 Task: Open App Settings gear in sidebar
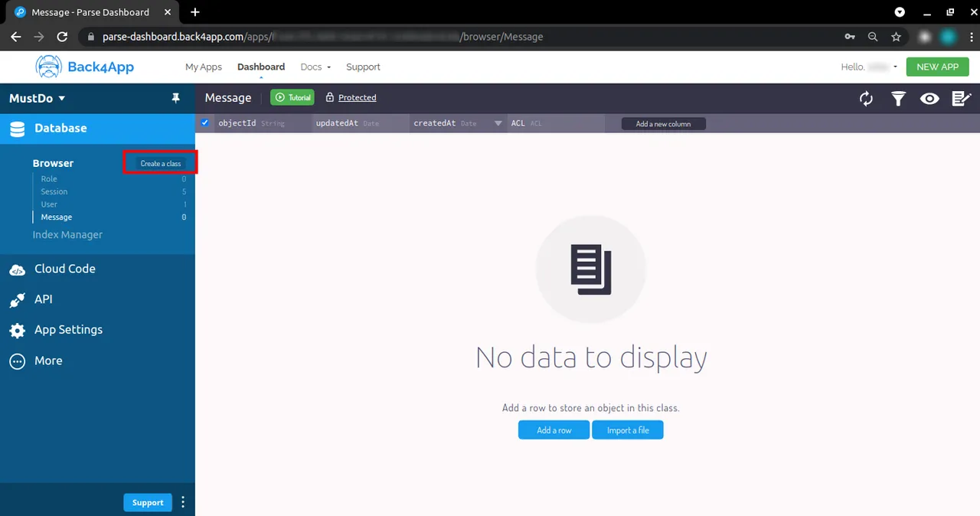17,330
